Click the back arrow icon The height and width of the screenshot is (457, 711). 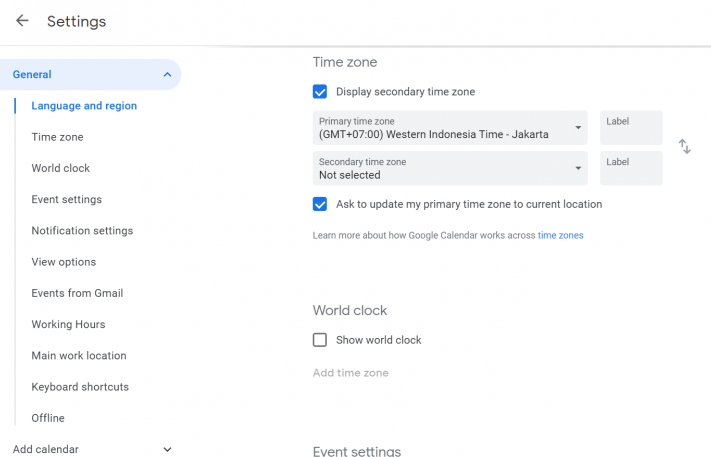pyautogui.click(x=22, y=21)
